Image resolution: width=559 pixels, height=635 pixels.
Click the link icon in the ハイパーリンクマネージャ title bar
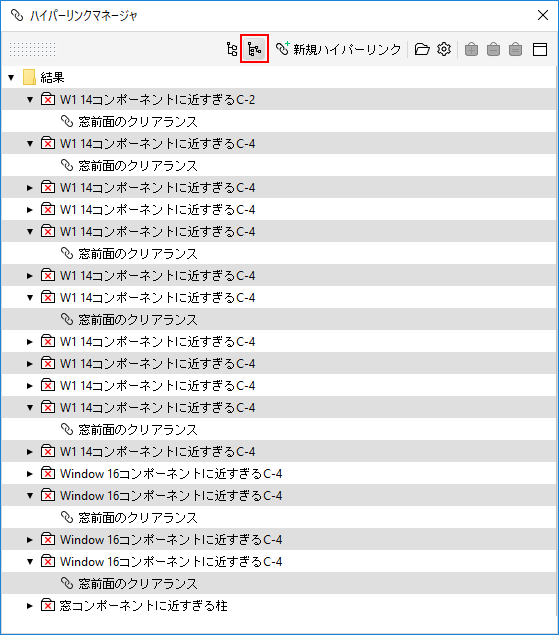pos(17,15)
